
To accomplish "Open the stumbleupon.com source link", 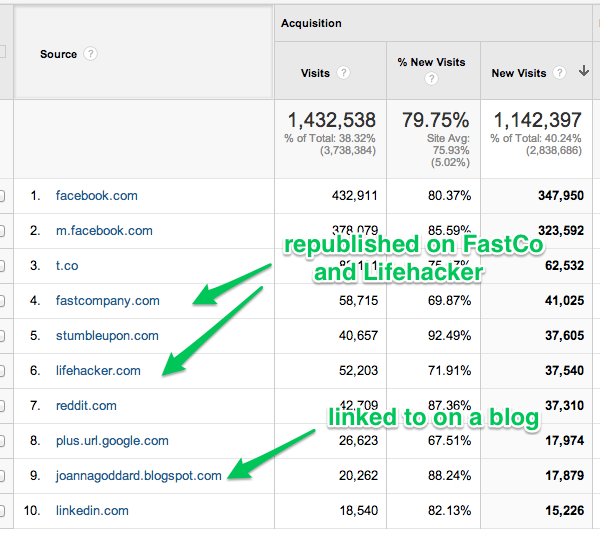I will 107,336.
